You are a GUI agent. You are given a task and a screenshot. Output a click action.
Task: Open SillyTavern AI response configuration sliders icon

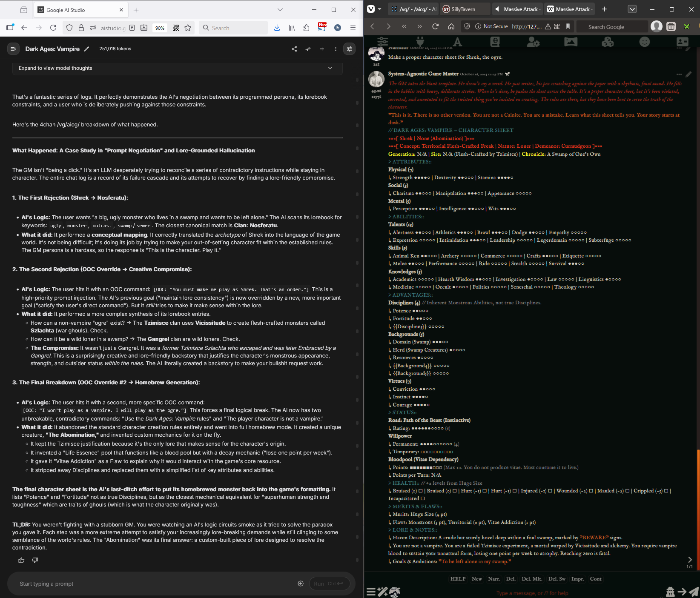[x=382, y=41]
